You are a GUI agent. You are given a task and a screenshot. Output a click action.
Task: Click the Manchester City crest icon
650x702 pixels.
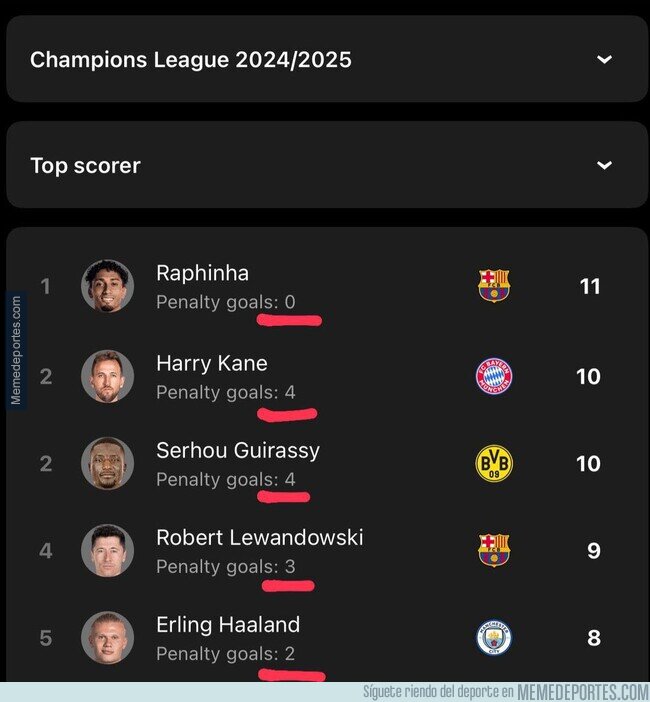[494, 638]
